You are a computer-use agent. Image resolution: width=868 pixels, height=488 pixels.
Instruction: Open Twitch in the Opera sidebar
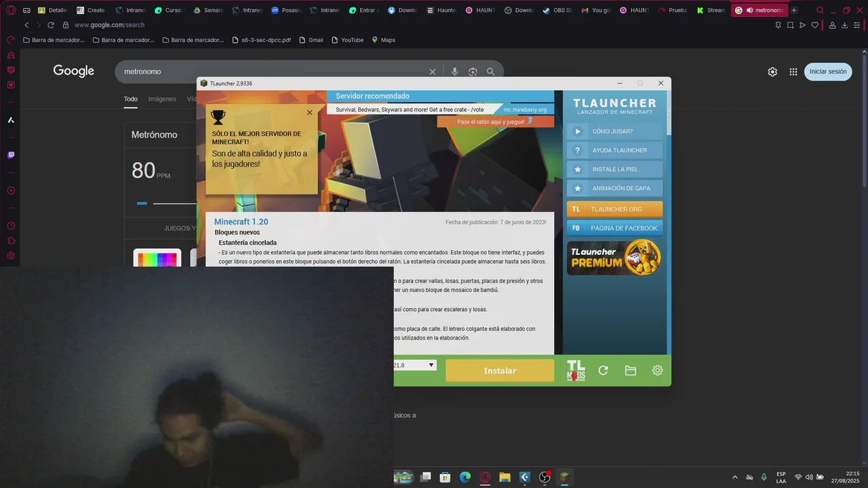click(11, 155)
